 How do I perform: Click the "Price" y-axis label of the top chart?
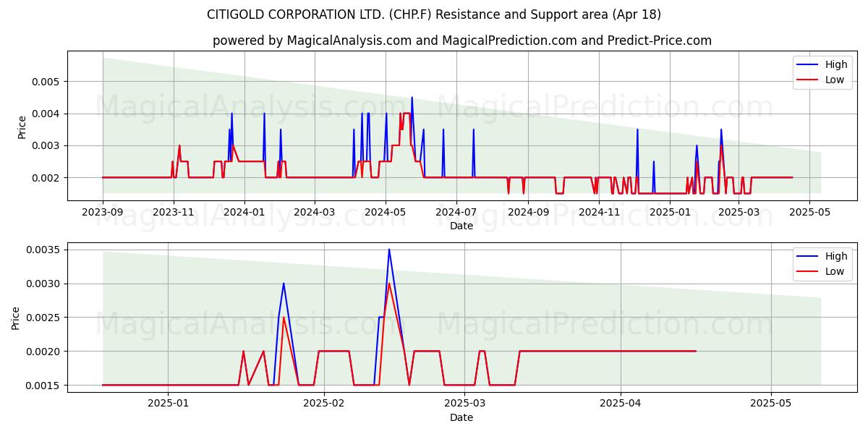pos(22,127)
